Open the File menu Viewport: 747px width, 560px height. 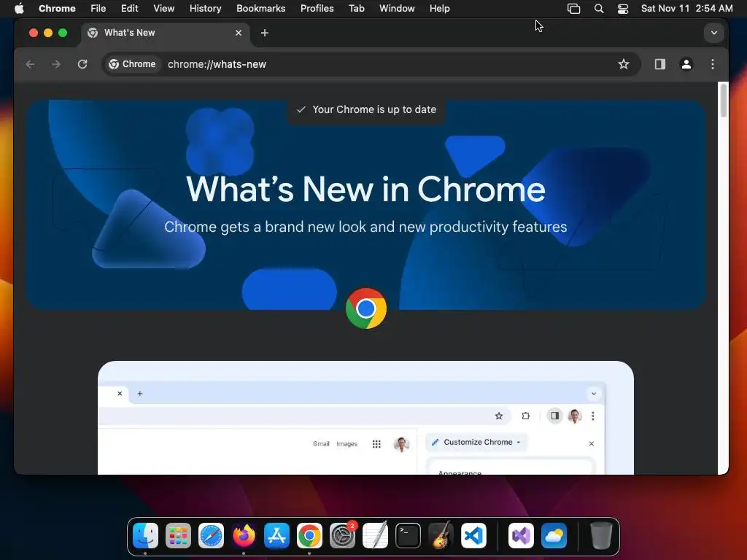(98, 9)
